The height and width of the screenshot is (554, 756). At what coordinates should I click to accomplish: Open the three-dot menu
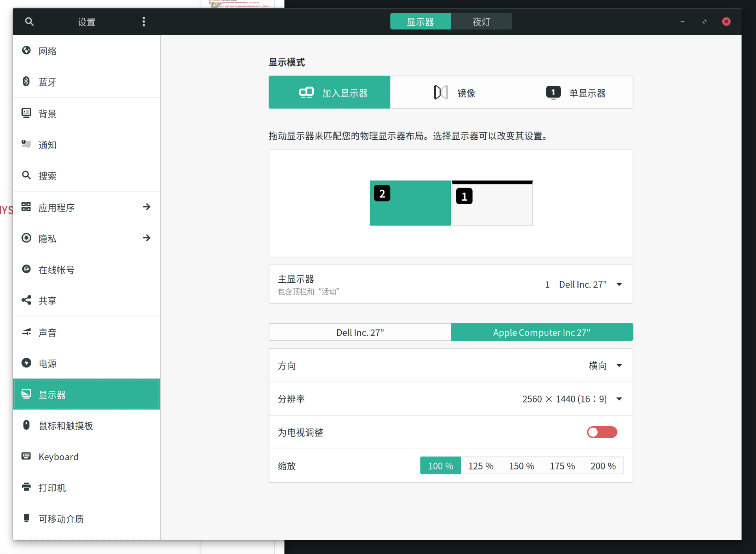pyautogui.click(x=144, y=21)
